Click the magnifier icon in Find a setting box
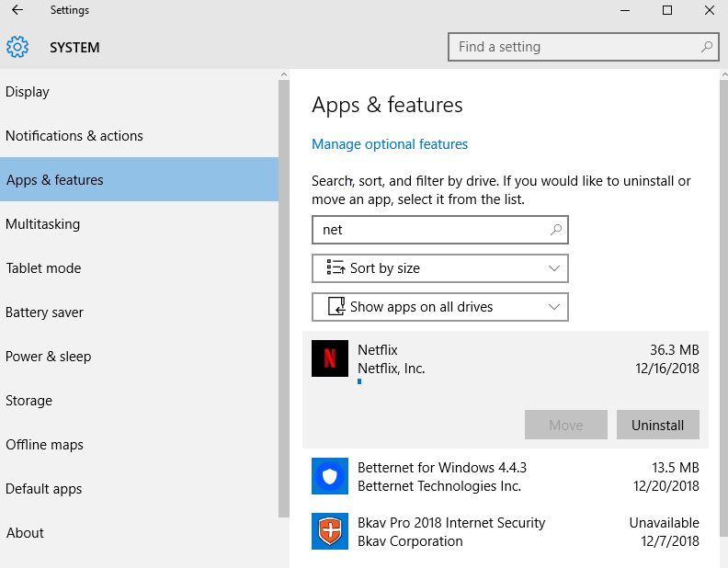 tap(707, 46)
